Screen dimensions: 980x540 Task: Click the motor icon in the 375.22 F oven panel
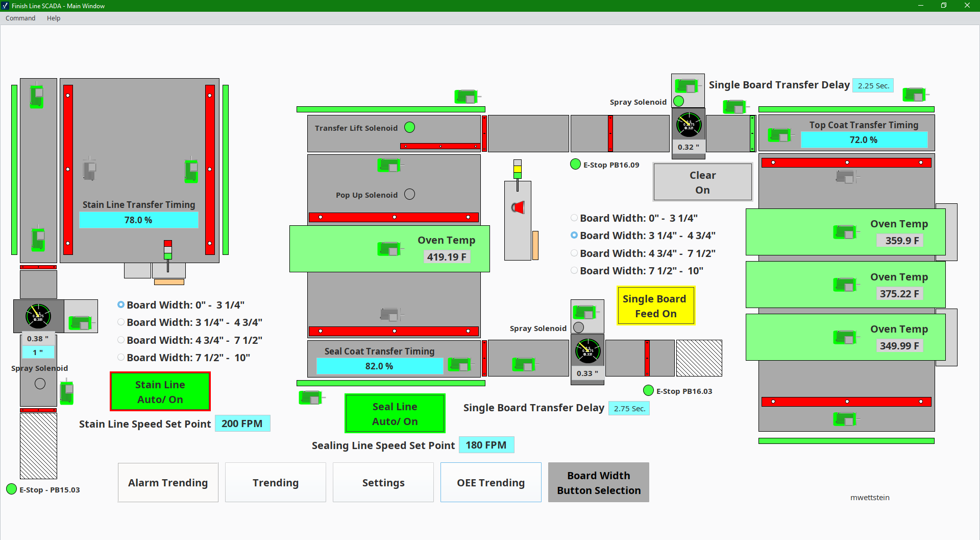(845, 286)
